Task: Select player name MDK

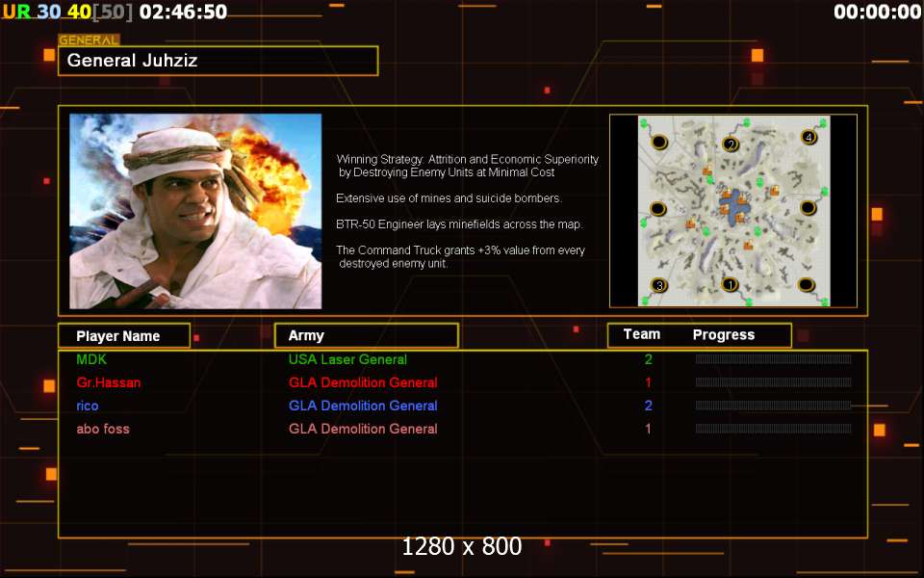Action: pyautogui.click(x=91, y=359)
